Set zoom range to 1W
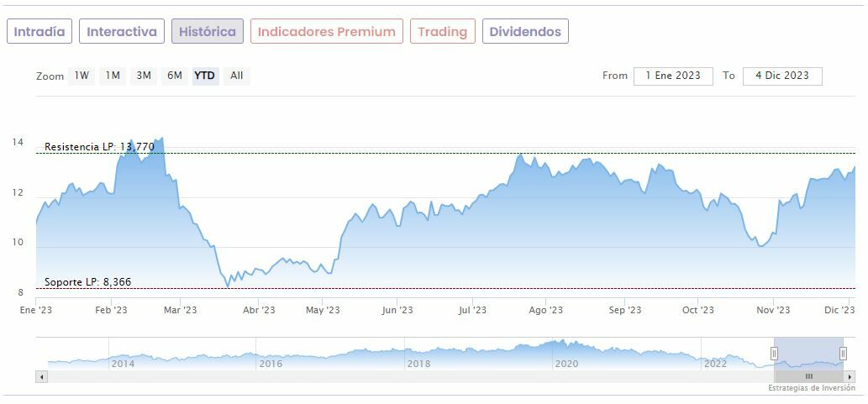Screen dimensions: 868x404 pos(82,76)
